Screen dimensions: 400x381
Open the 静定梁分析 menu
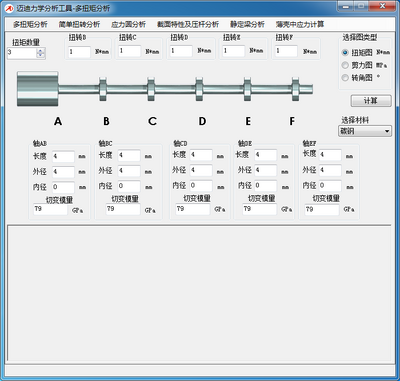coord(247,24)
